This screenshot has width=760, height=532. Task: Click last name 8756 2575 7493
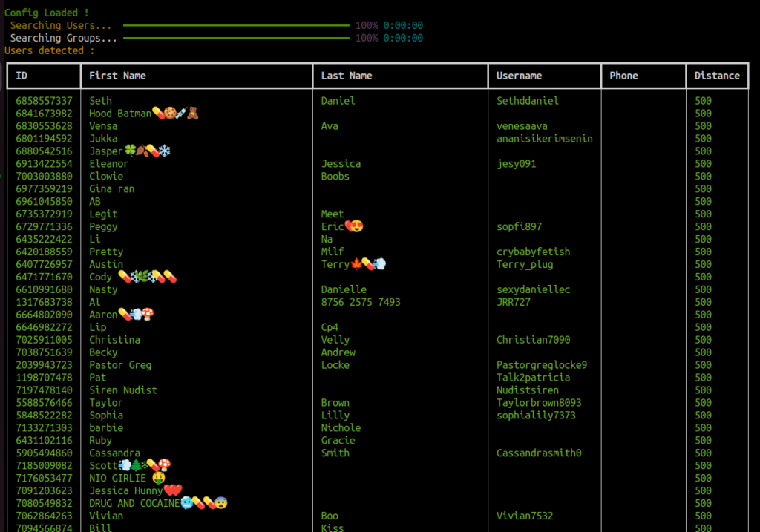point(361,302)
